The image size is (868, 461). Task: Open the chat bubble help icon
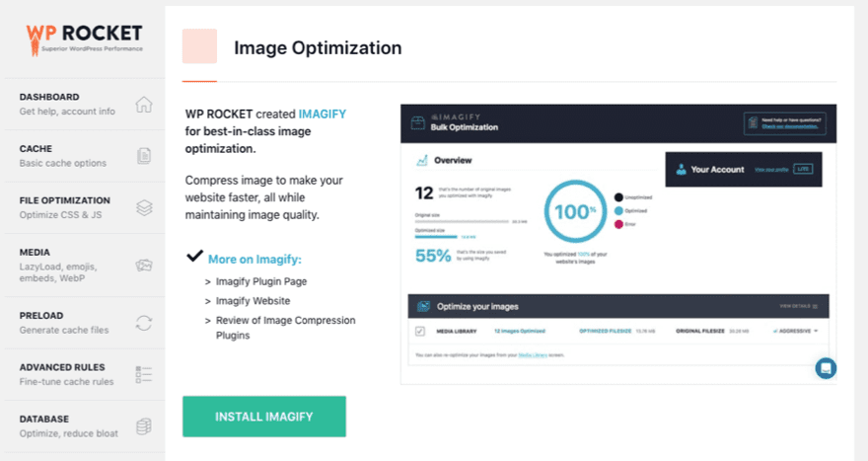(826, 368)
